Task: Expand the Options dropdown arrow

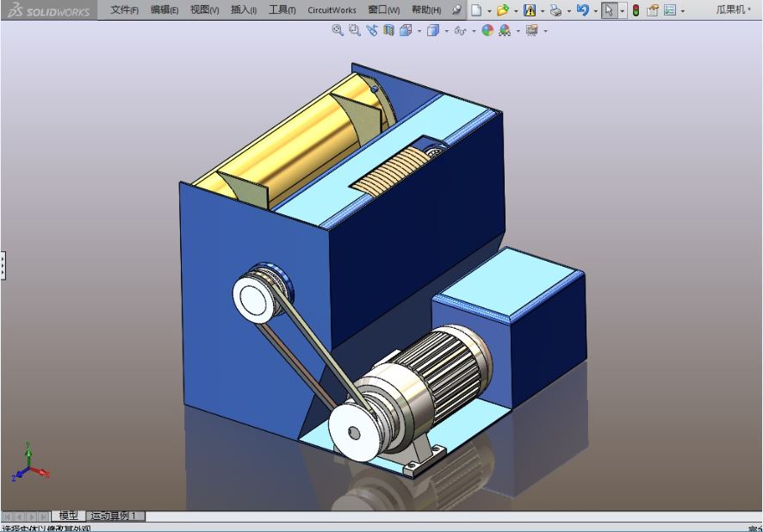Action: (x=683, y=10)
